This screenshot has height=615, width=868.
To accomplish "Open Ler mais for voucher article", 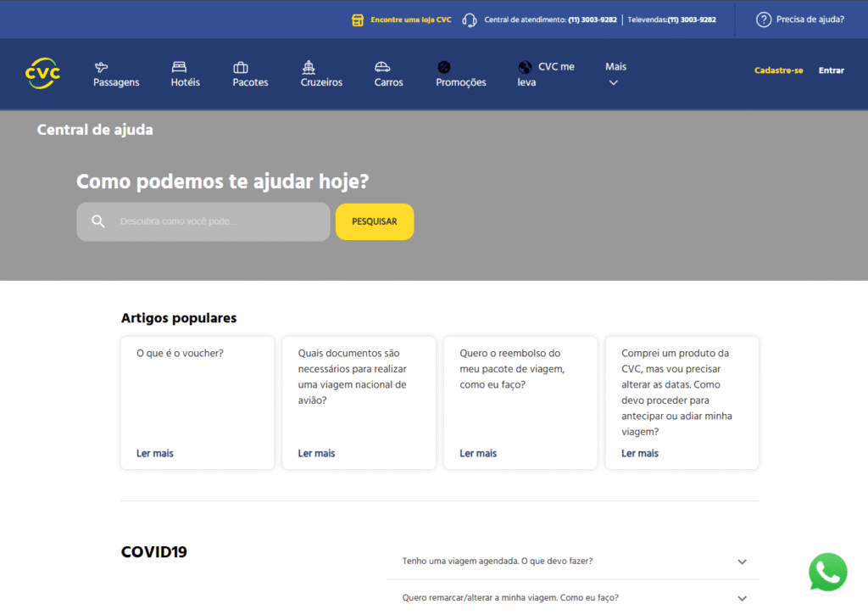I will (155, 453).
